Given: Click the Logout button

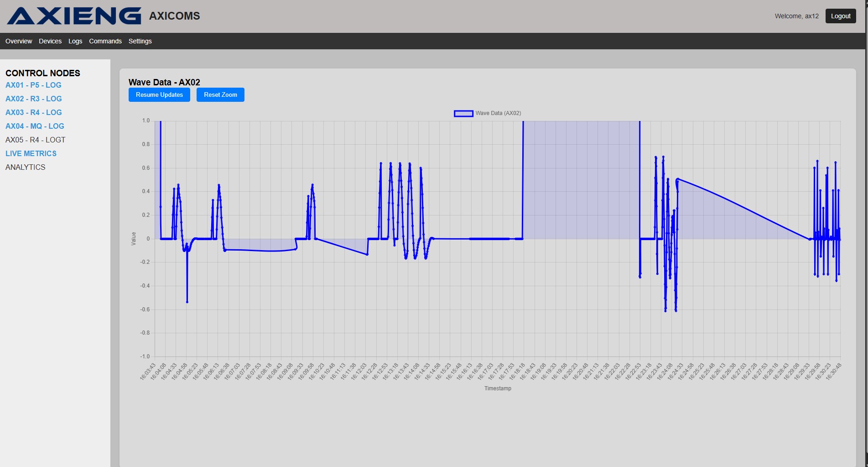Looking at the screenshot, I should tap(840, 16).
